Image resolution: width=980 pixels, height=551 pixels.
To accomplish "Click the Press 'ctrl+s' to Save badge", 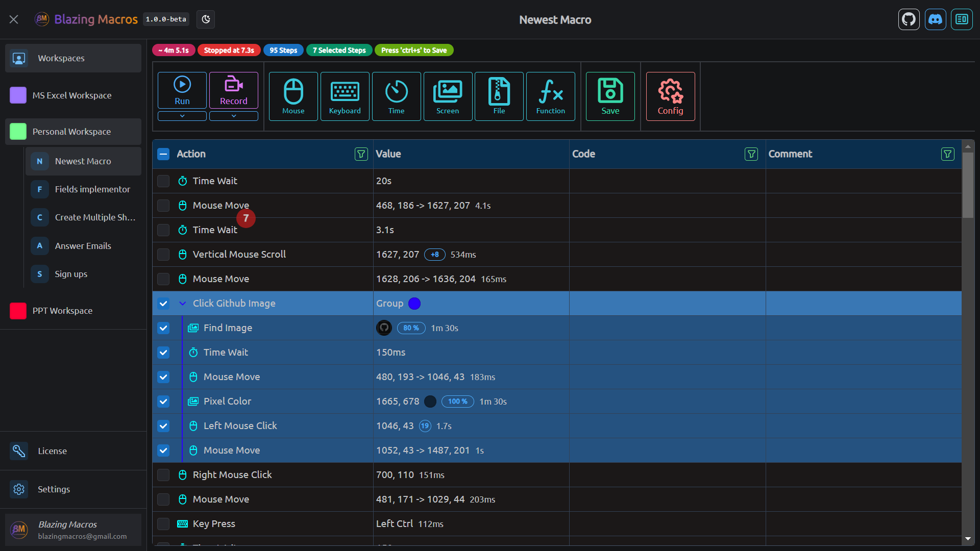I will point(414,50).
